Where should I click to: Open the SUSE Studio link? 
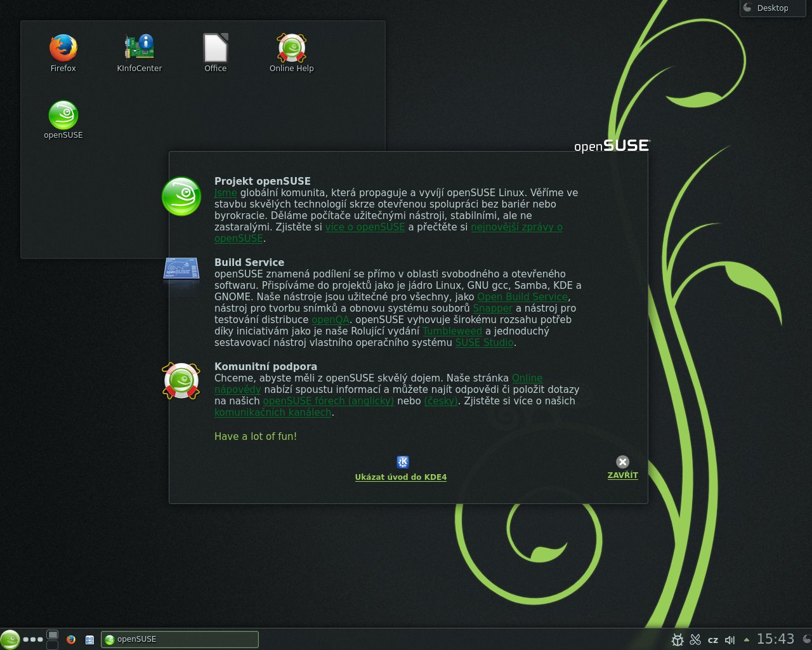[x=484, y=343]
